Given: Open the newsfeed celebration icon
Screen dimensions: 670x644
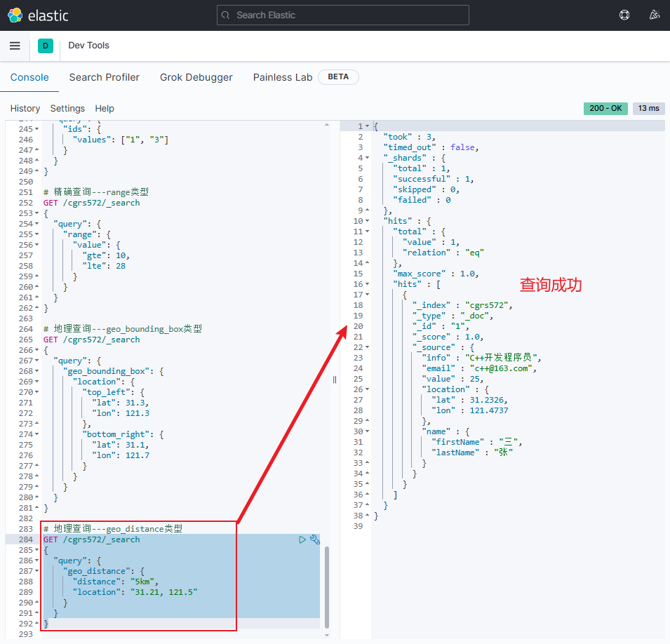Looking at the screenshot, I should [x=654, y=15].
